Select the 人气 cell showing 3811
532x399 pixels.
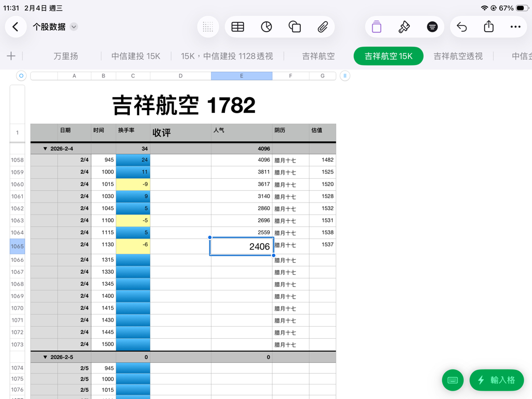click(x=242, y=172)
